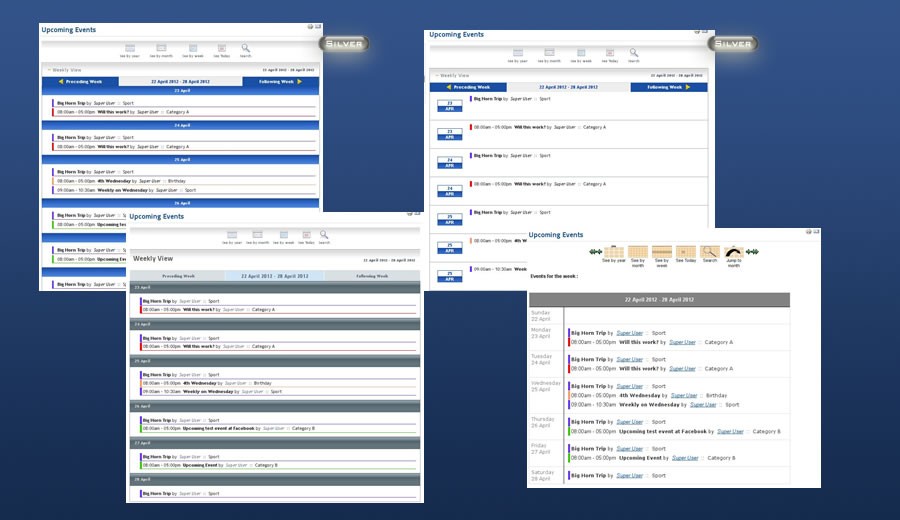Click the print icon in the top-left panel header
The width and height of the screenshot is (900, 520).
coord(310,27)
